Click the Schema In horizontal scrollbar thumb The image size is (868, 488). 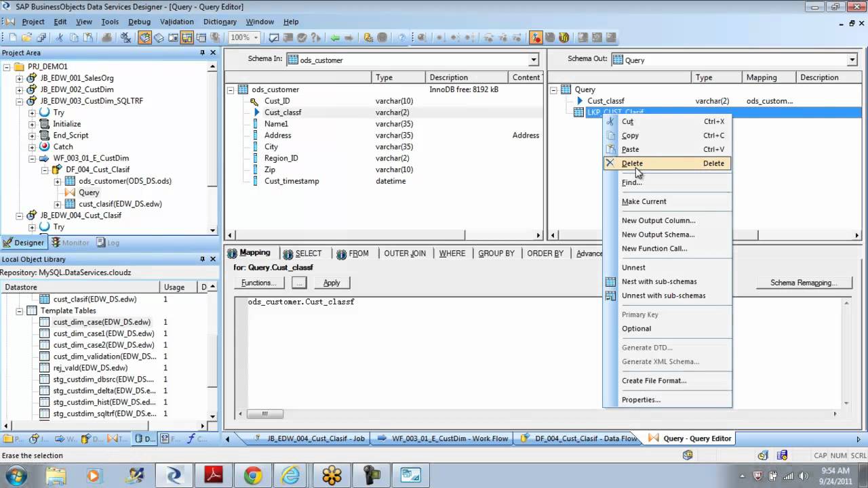point(350,235)
